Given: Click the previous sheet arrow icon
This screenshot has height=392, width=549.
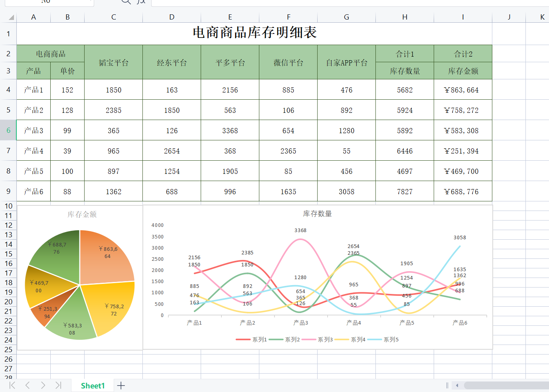Looking at the screenshot, I should click(27, 385).
